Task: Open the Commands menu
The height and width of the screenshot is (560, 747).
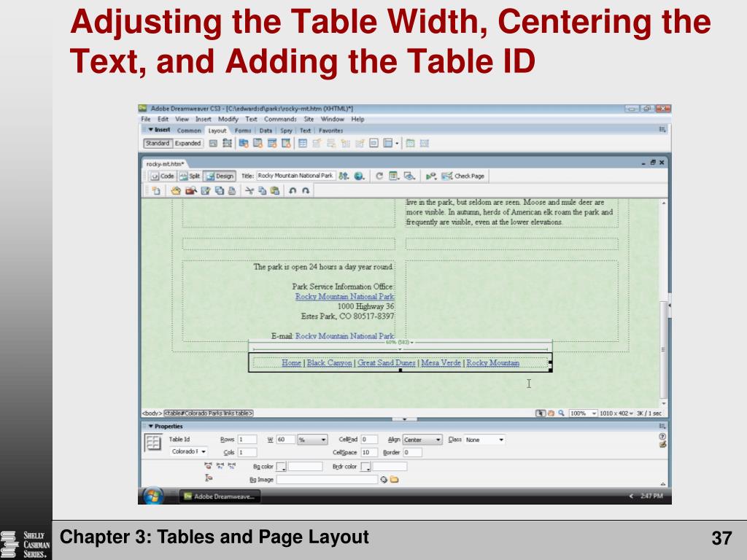Action: 280,119
